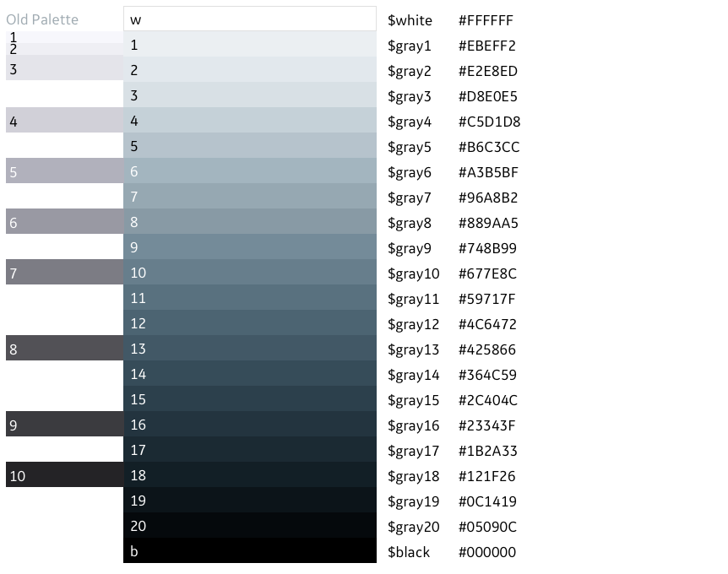Click hex value #59717F
Viewport: 728px width, 574px height.
(487, 299)
